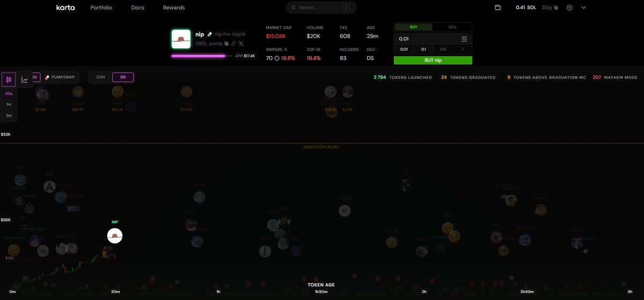Click the green pill icon beside nip
644x300 pixels.
(x=210, y=34)
